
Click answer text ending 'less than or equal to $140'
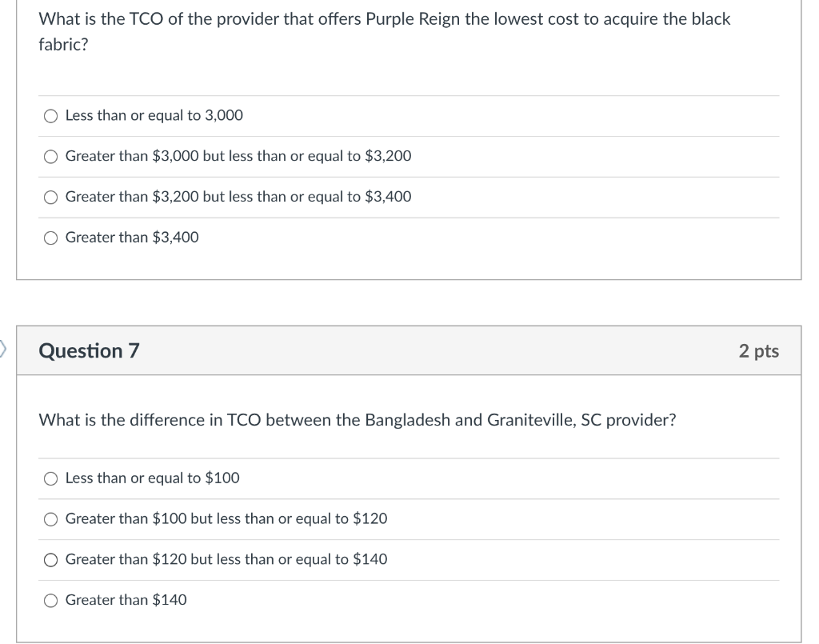coord(226,559)
